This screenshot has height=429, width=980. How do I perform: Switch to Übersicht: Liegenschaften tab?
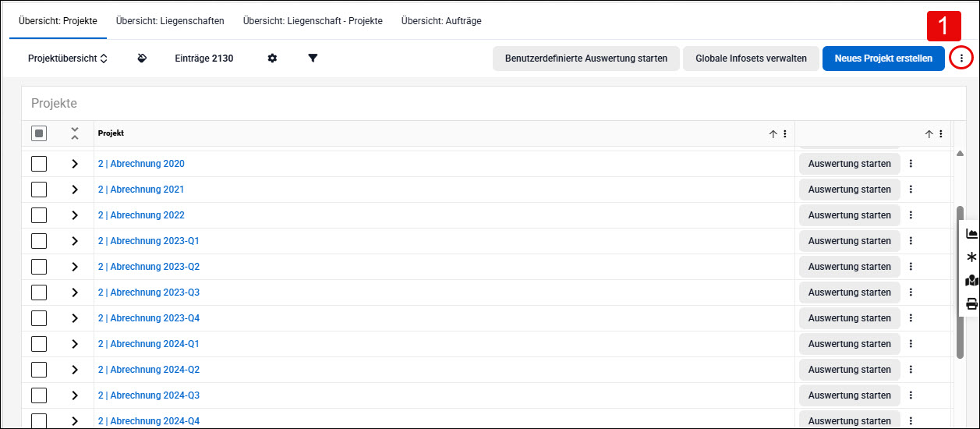[170, 21]
